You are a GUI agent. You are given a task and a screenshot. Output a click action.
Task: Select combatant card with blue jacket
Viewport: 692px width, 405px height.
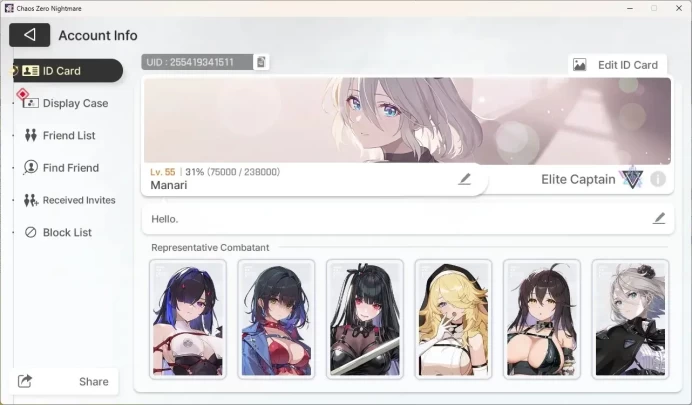[x=276, y=319]
